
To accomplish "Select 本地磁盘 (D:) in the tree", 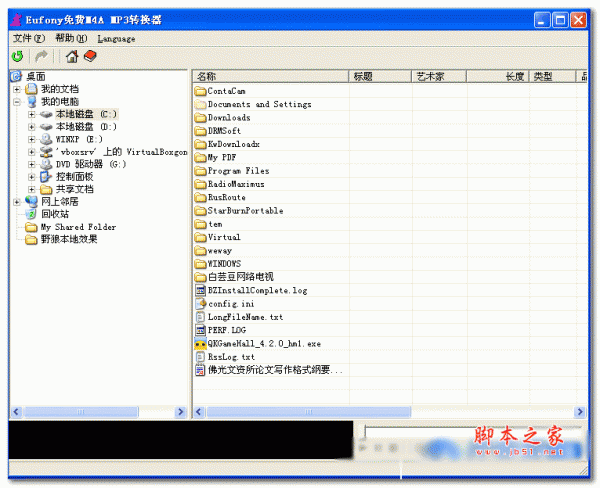I will pyautogui.click(x=86, y=127).
